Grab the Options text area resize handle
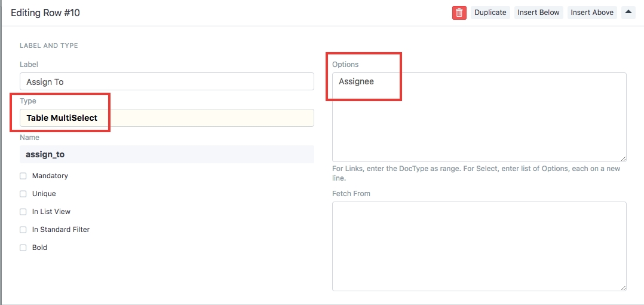This screenshot has height=305, width=644. click(x=623, y=158)
